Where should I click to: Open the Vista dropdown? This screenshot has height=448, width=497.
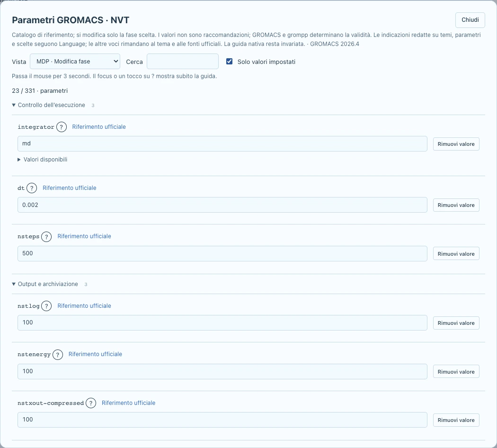(75, 61)
